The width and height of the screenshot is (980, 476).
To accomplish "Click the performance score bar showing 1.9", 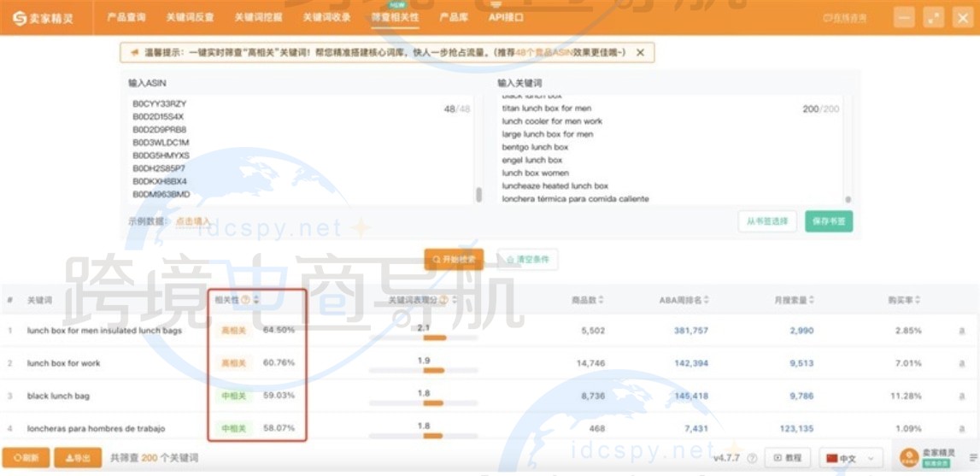I will (x=423, y=370).
